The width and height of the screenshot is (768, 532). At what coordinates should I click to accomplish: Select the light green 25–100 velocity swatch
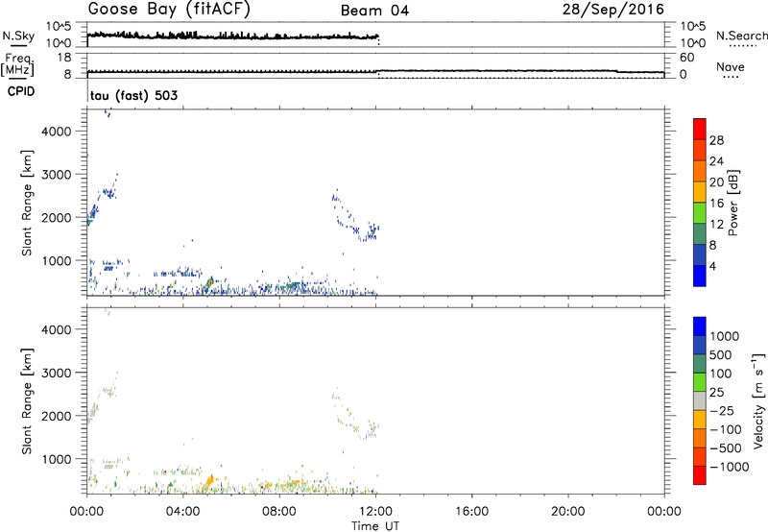click(700, 382)
